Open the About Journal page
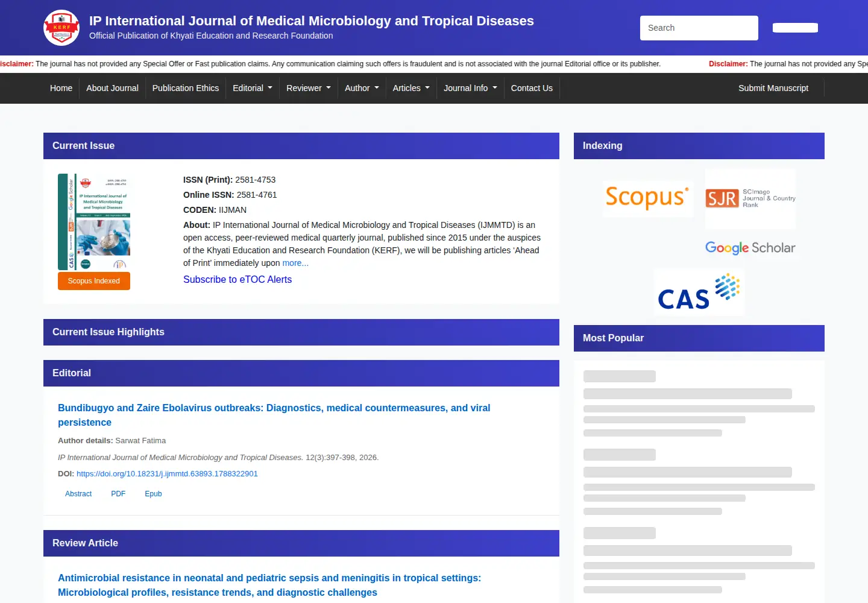Screen dimensions: 868x603 pyautogui.click(x=112, y=88)
